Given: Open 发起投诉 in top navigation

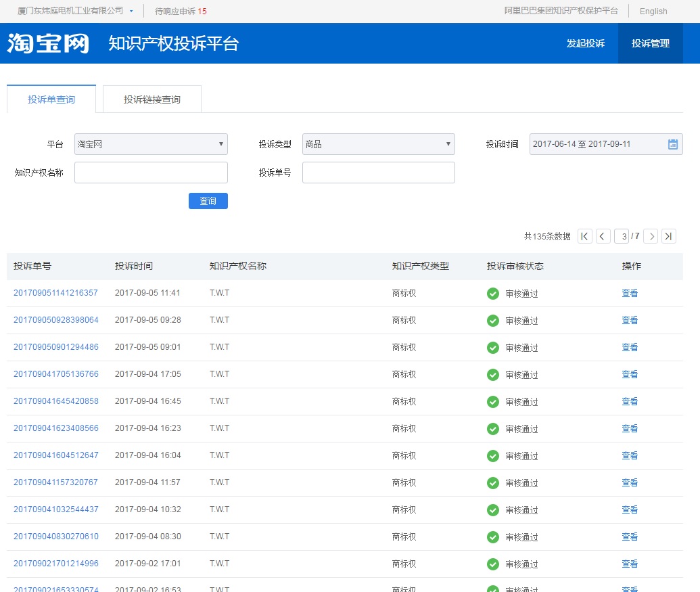Looking at the screenshot, I should point(585,43).
